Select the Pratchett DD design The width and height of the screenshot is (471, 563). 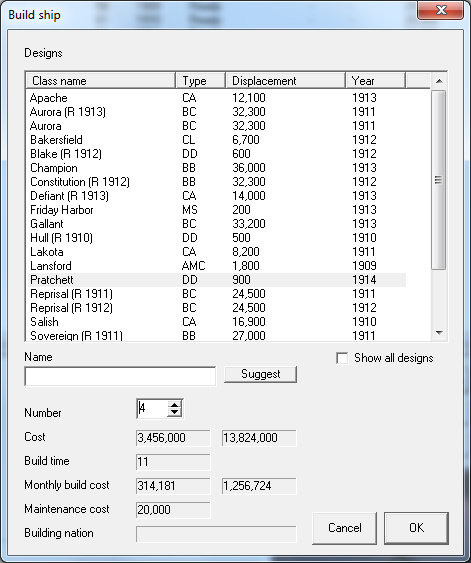(x=217, y=280)
